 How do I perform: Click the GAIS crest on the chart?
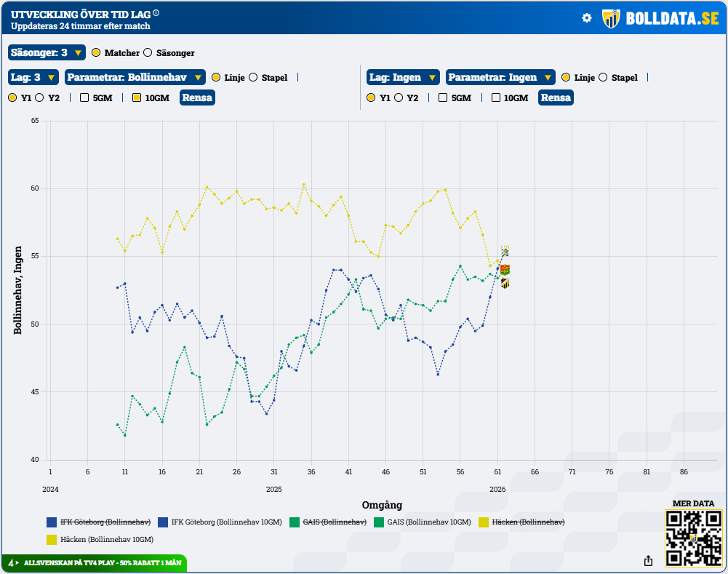click(x=505, y=270)
